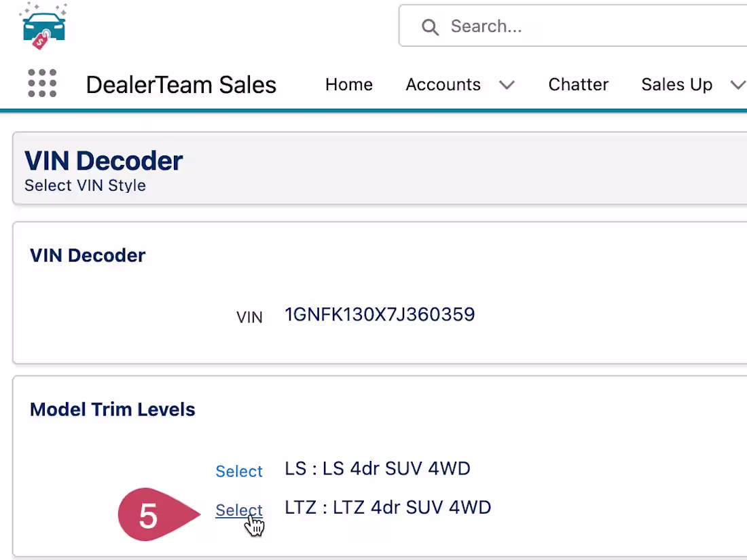Select the LS 4dr SUV 4WD trim
747x560 pixels.
[x=238, y=471]
